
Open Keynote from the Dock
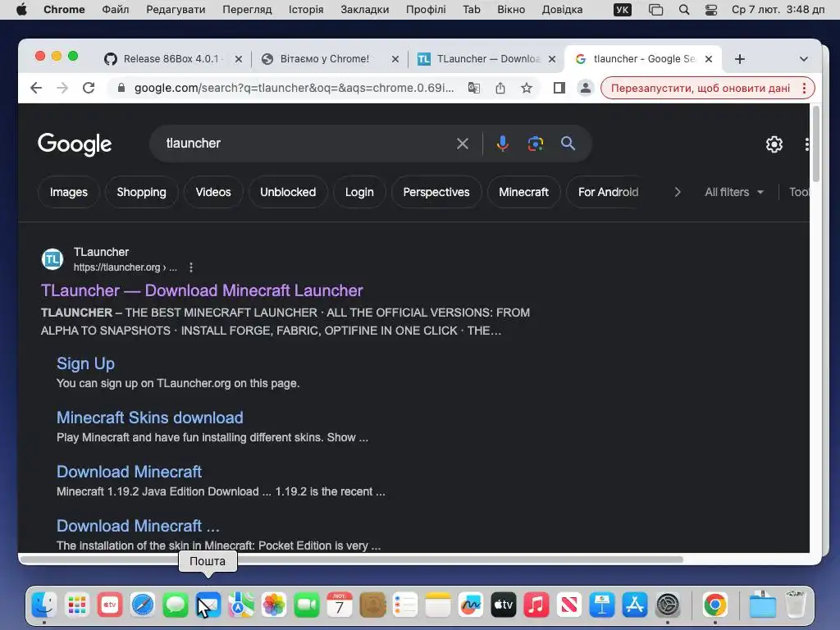[601, 605]
